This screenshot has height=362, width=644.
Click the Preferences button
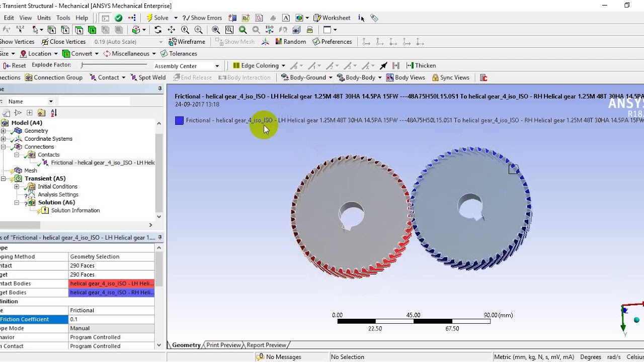[332, 42]
